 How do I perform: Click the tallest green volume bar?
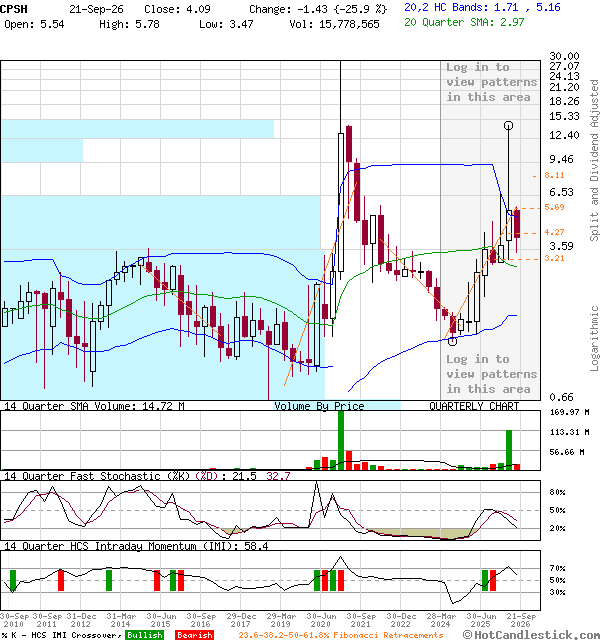click(x=341, y=440)
